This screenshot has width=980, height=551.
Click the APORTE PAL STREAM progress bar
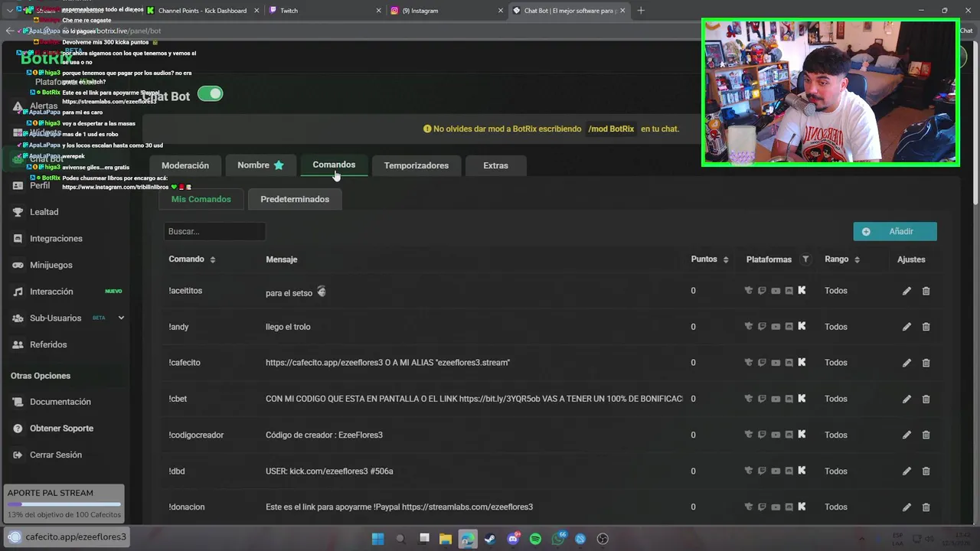(x=64, y=504)
